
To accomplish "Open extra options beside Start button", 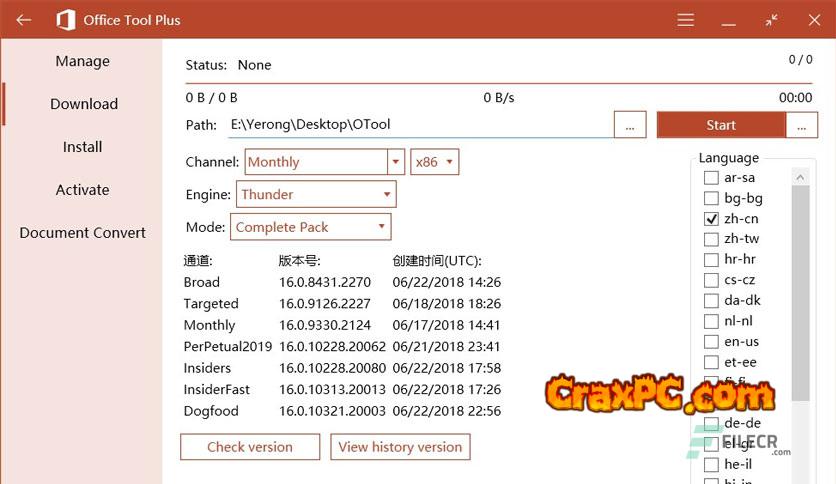I will pyautogui.click(x=801, y=125).
